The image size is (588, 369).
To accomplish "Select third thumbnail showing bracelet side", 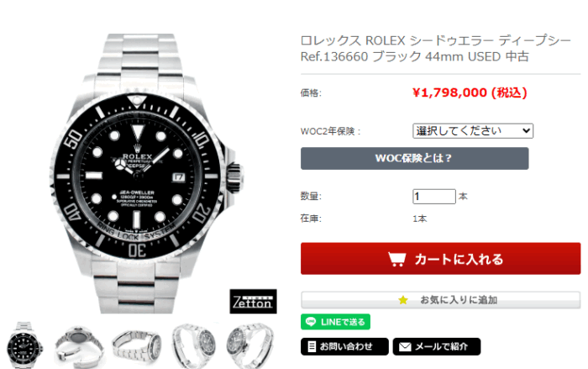I will (x=136, y=346).
